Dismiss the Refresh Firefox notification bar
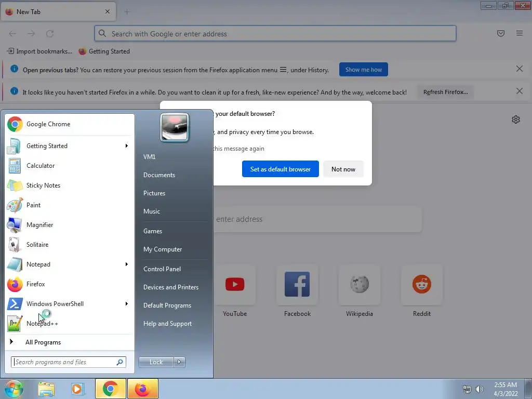The width and height of the screenshot is (532, 399). (x=520, y=91)
